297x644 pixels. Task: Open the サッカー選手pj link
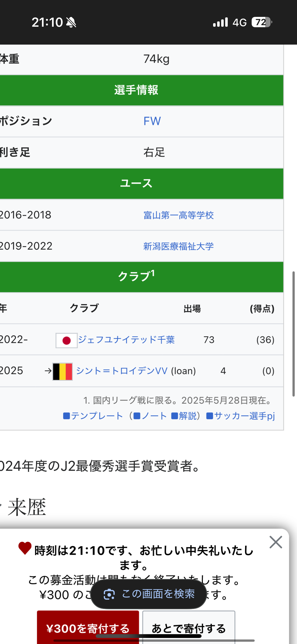[x=244, y=416]
